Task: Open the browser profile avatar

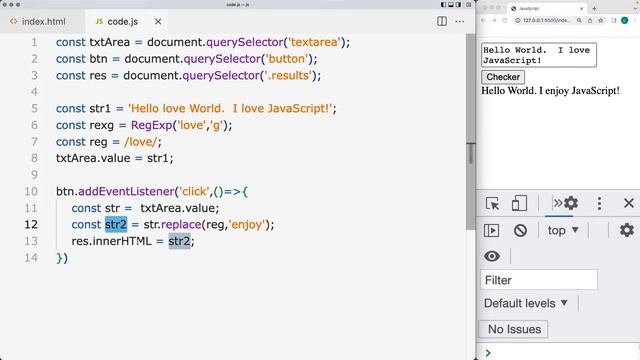Action: 624,20
